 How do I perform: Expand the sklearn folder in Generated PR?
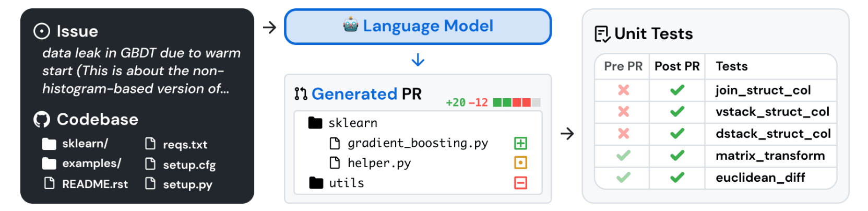tap(315, 123)
